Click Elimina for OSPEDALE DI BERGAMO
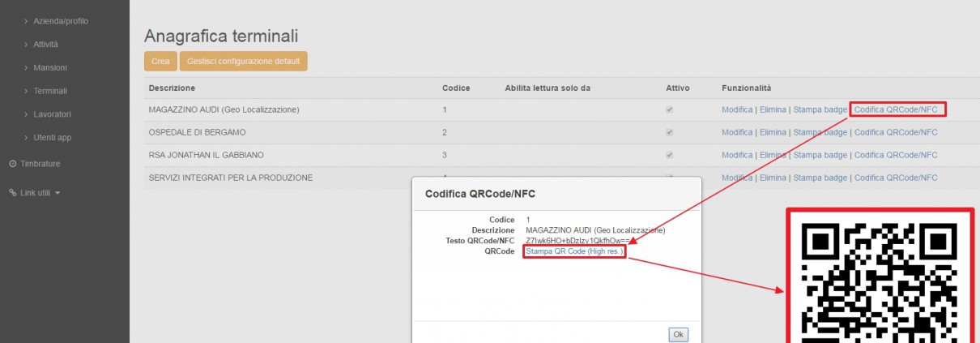 (773, 132)
